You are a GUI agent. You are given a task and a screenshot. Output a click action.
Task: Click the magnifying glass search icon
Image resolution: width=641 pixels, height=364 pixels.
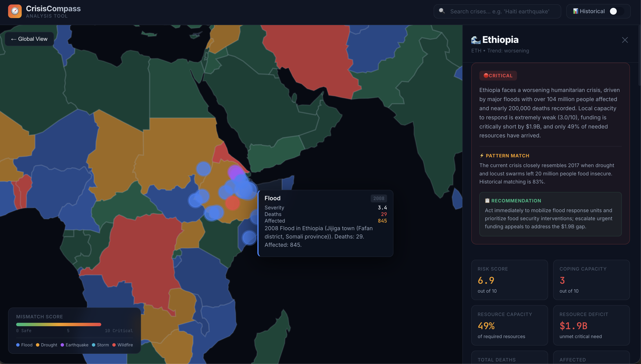pyautogui.click(x=442, y=11)
